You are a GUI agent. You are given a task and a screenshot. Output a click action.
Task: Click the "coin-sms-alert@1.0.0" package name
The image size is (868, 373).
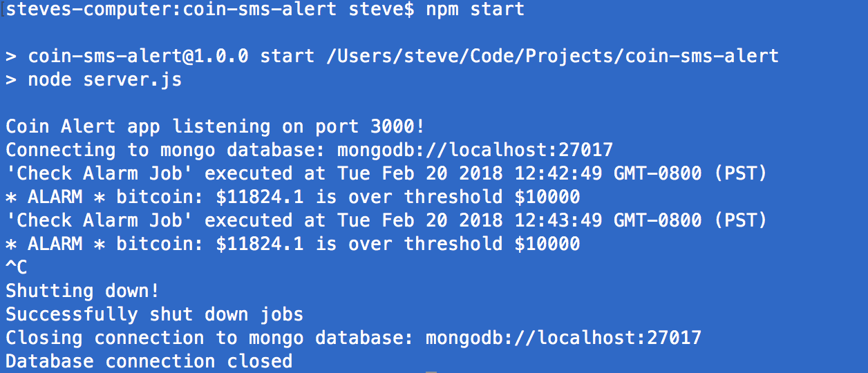138,57
